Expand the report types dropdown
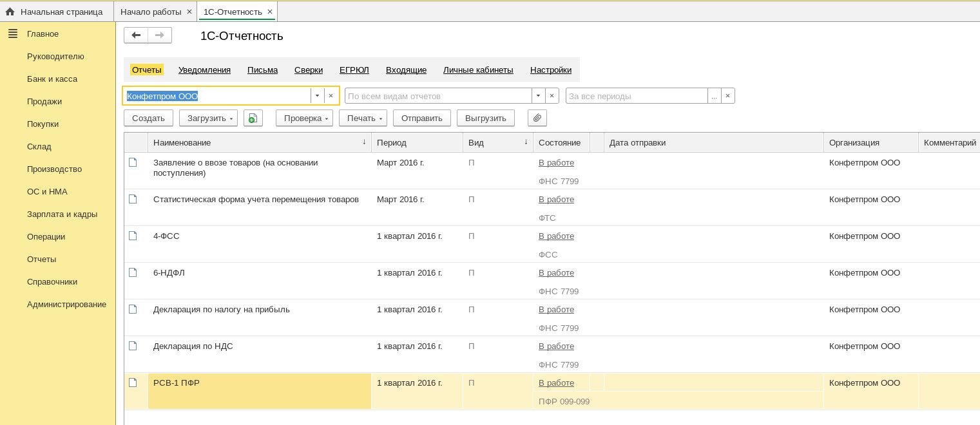The image size is (980, 425). (x=538, y=96)
